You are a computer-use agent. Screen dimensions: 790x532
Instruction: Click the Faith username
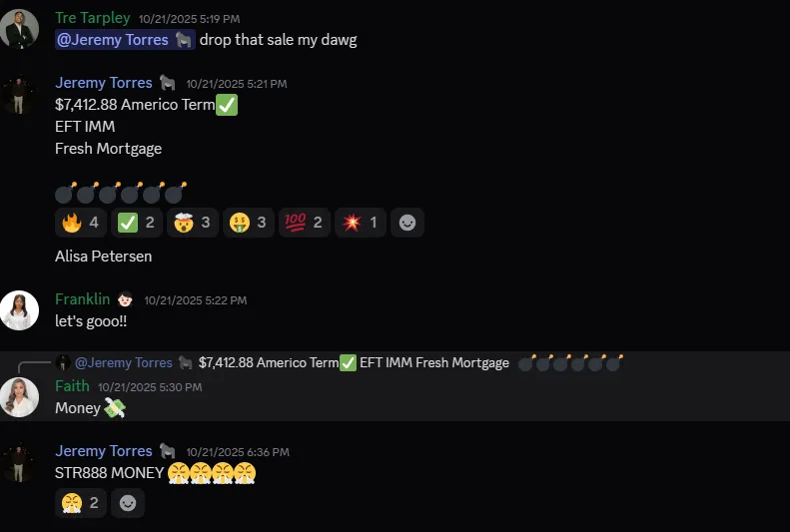pos(72,386)
